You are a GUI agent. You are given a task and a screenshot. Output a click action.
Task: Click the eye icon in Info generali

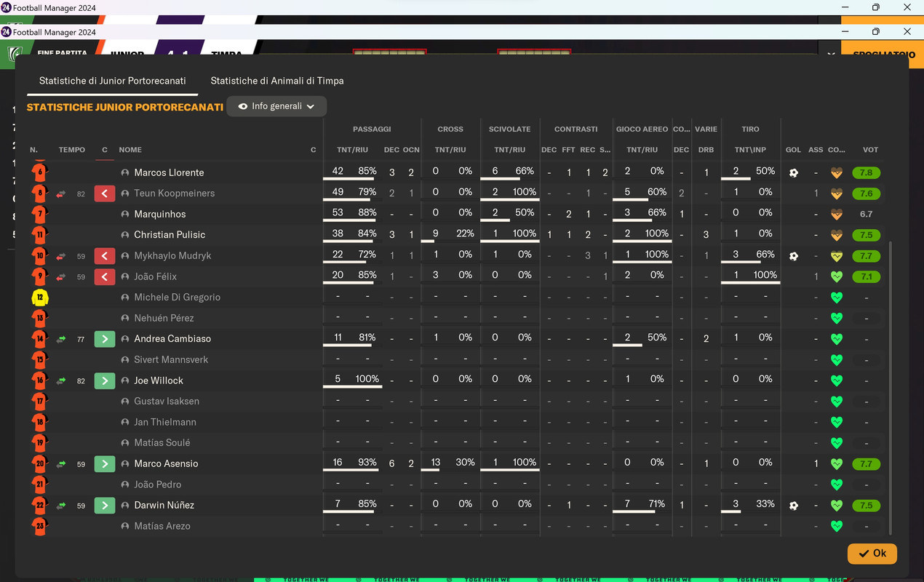coord(243,106)
